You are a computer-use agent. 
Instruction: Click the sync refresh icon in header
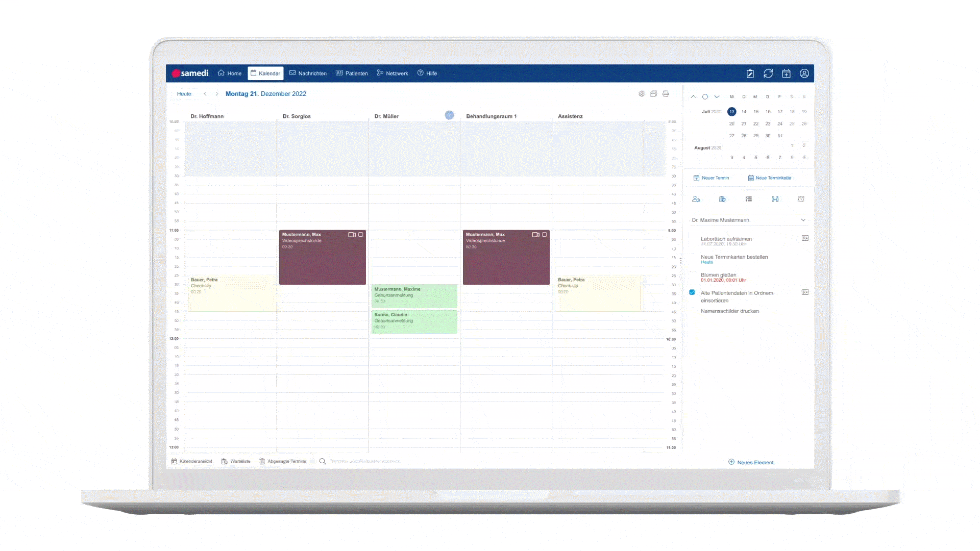click(x=768, y=73)
